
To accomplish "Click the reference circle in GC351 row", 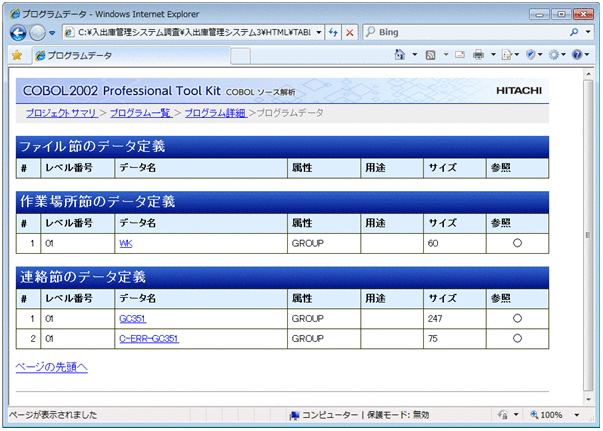I will (517, 318).
